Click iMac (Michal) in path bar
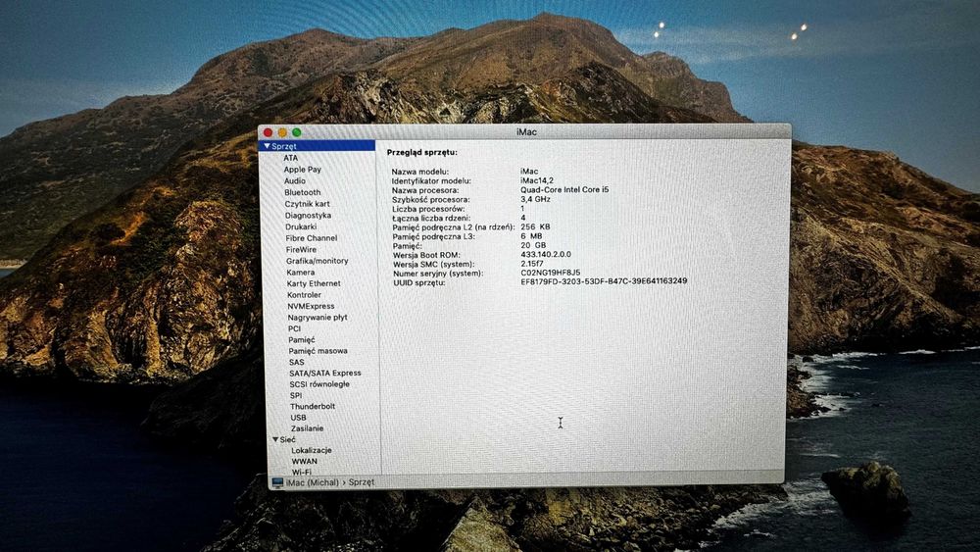Screen dimensions: 980x552 click(x=312, y=482)
